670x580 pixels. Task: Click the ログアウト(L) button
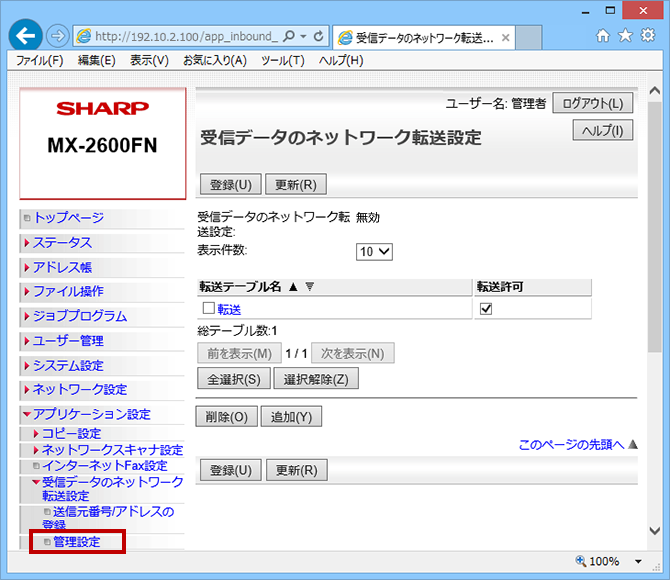click(x=592, y=103)
